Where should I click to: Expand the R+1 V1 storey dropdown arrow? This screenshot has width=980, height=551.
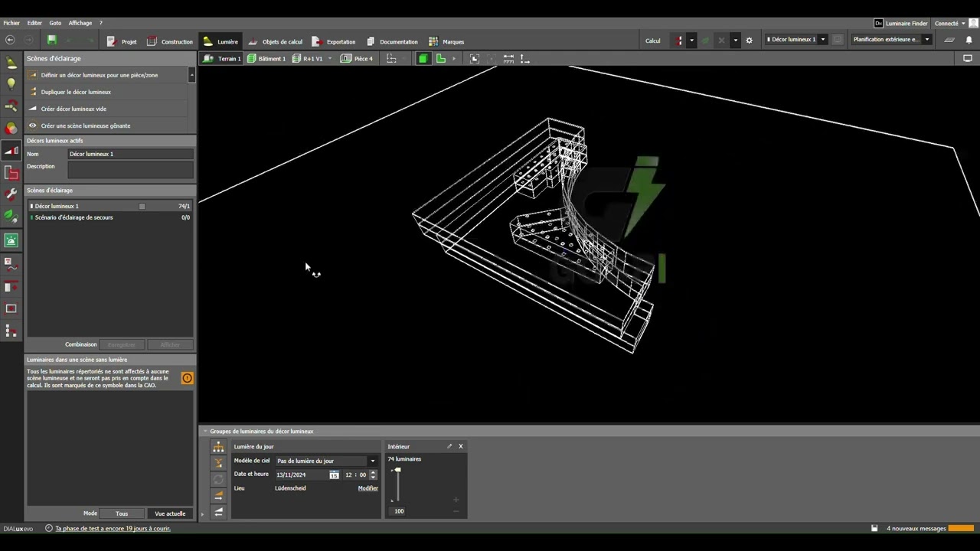330,58
